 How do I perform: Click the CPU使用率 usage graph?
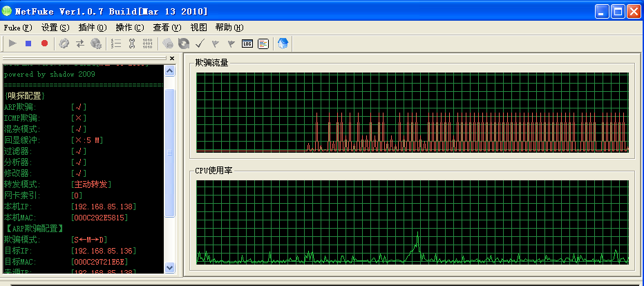(x=413, y=222)
